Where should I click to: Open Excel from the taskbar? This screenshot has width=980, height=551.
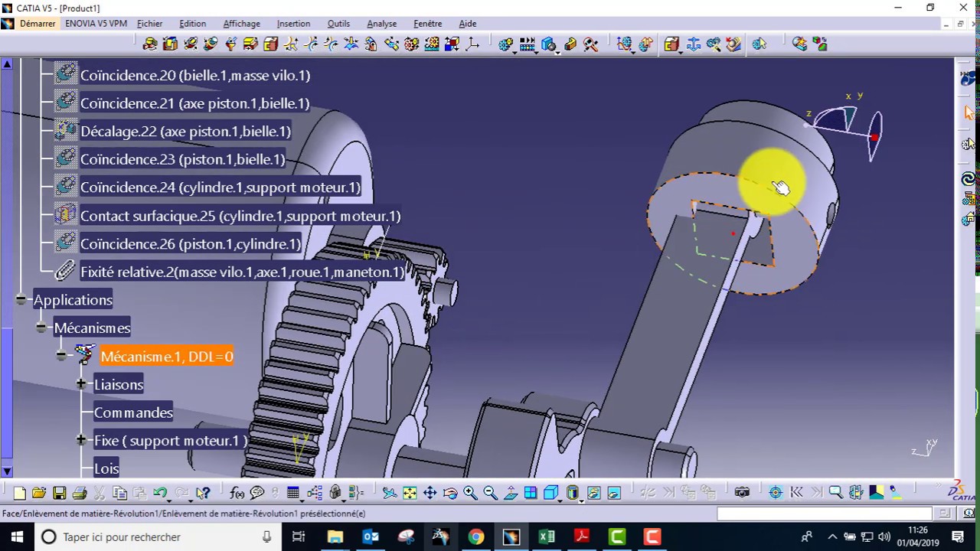click(x=547, y=536)
